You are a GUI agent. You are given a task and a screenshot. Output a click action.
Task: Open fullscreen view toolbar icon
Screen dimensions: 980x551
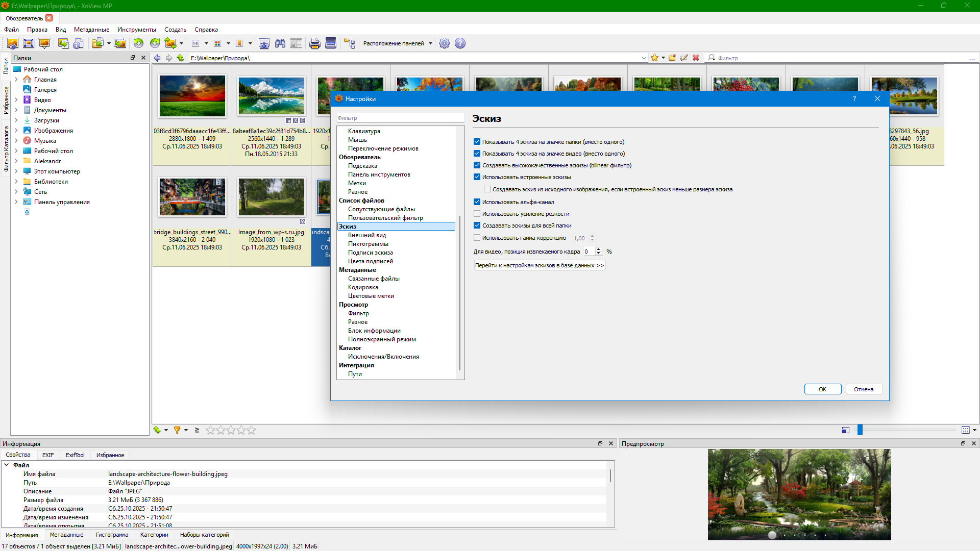coord(29,43)
